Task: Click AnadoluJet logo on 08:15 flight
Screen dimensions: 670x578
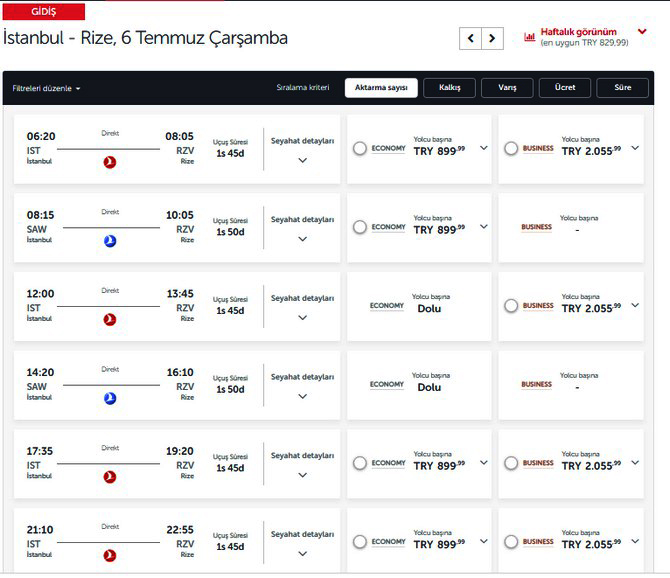Action: pyautogui.click(x=110, y=241)
